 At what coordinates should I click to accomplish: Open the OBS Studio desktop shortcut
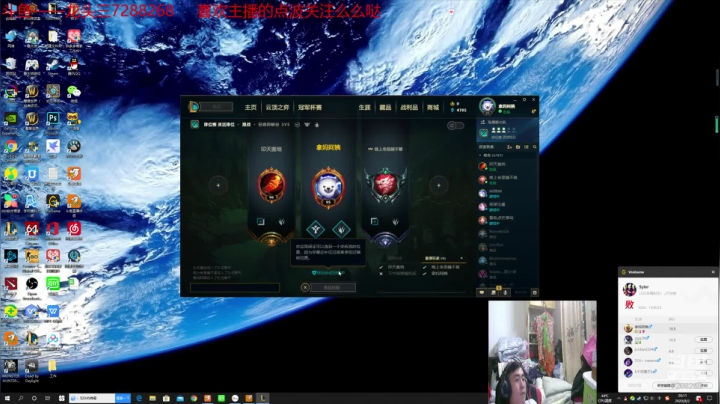pyautogui.click(x=32, y=287)
